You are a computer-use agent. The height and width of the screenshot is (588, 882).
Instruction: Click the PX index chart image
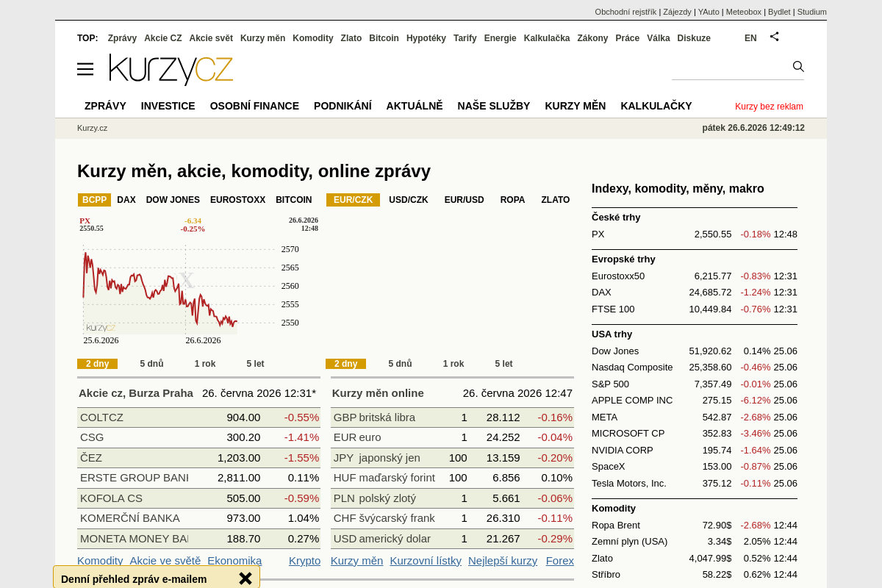(198, 279)
